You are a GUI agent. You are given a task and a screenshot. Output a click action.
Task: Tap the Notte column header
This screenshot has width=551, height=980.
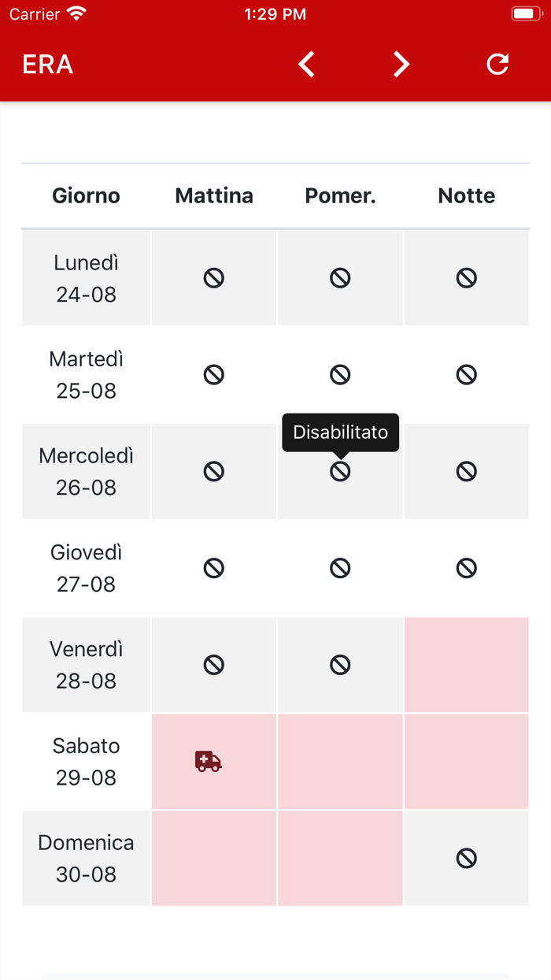click(467, 195)
